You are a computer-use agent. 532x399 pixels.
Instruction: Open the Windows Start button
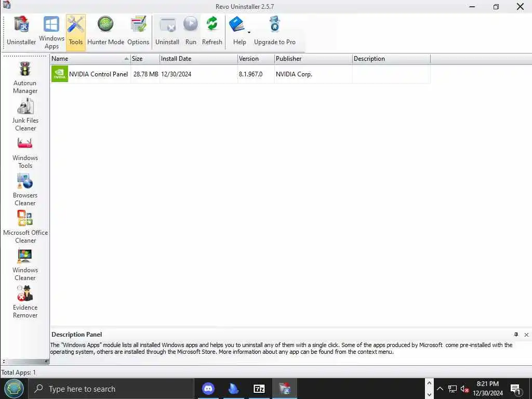14,389
